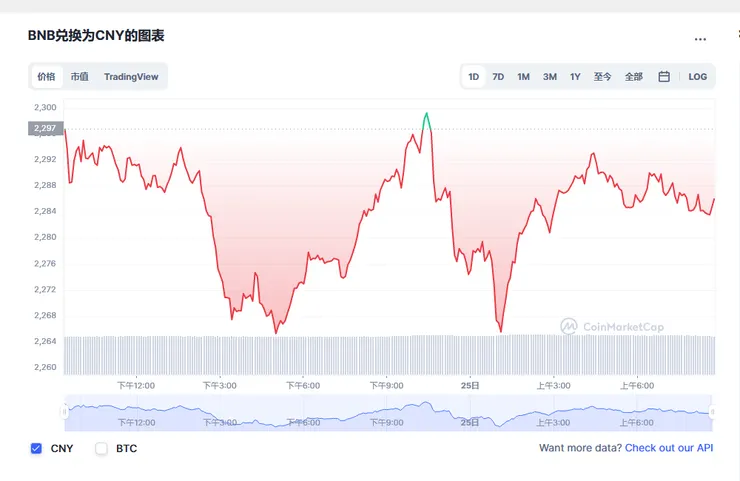Click the left handle of range navigator
Viewport: 740px width, 481px height.
(65, 411)
